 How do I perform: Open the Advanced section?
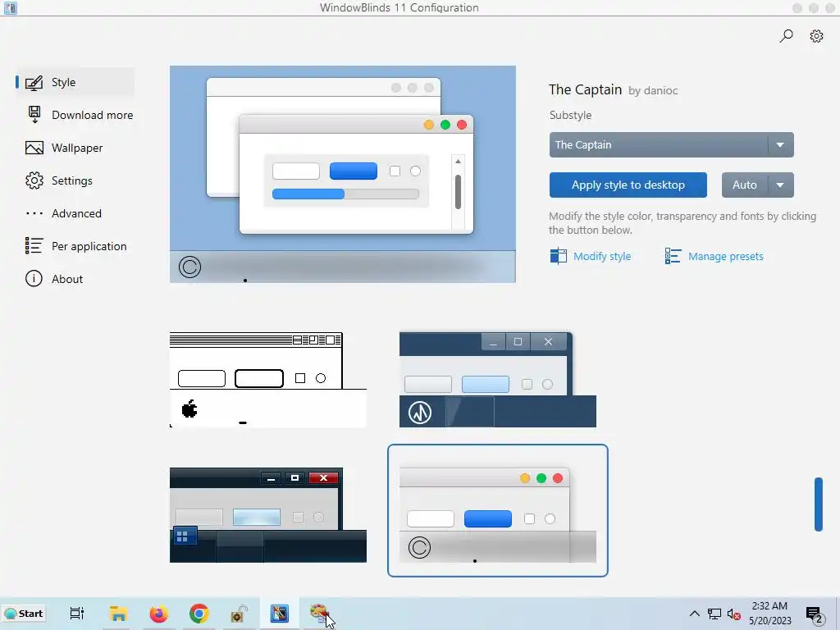pos(76,213)
